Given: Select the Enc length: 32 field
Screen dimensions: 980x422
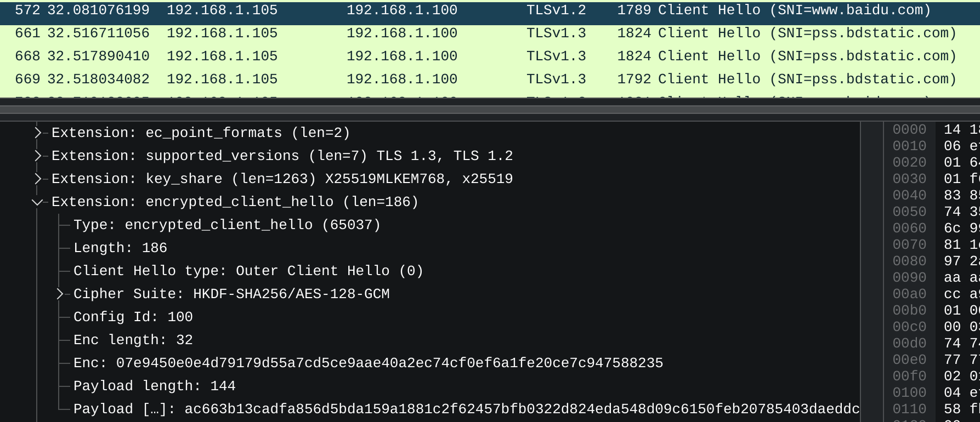Looking at the screenshot, I should click(x=133, y=340).
